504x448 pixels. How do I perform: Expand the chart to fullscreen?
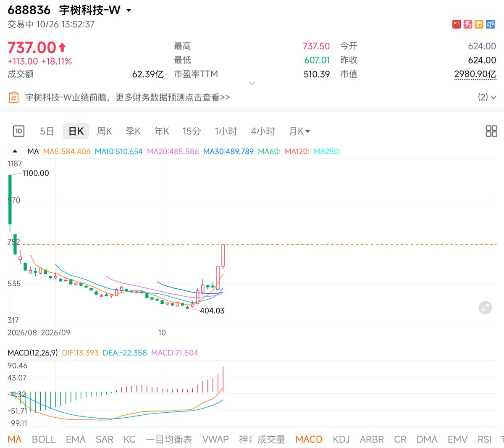[485, 308]
